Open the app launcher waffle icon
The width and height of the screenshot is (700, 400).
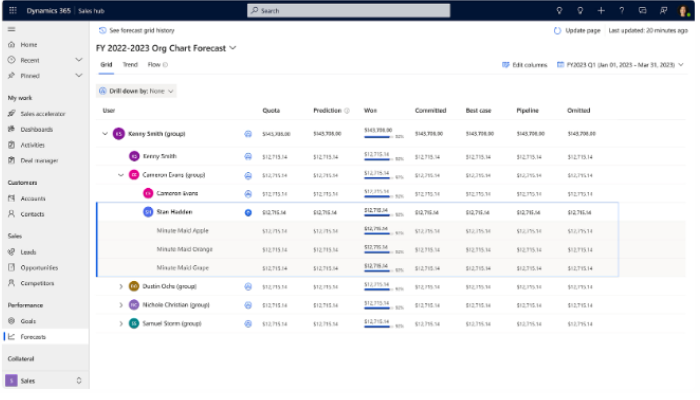click(11, 10)
